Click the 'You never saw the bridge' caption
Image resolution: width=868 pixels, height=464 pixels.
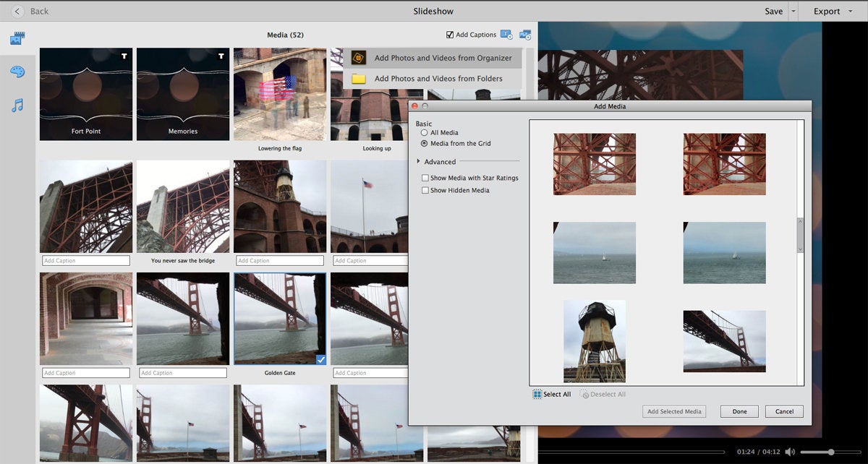coord(183,261)
